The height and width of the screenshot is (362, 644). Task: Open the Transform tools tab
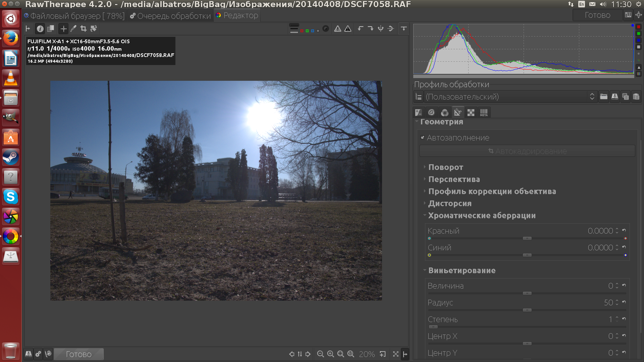coord(458,112)
